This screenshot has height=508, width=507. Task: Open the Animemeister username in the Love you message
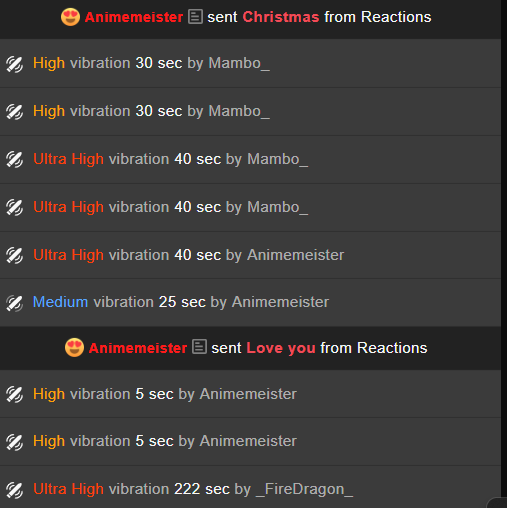pyautogui.click(x=138, y=348)
